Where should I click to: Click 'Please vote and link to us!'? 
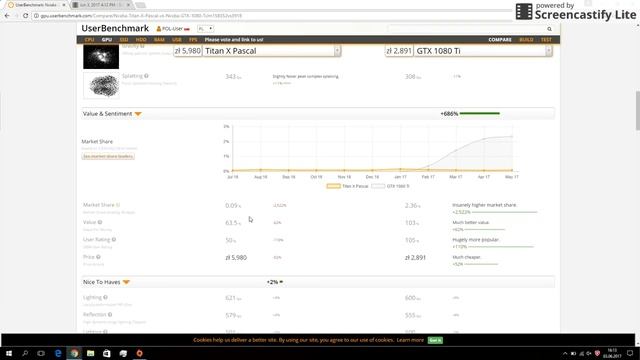point(234,40)
